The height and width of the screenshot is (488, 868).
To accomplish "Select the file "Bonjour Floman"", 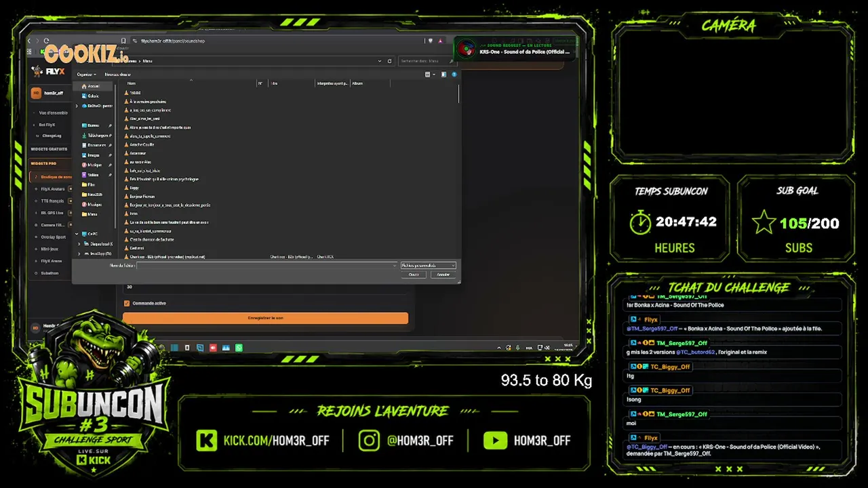I will [x=142, y=197].
